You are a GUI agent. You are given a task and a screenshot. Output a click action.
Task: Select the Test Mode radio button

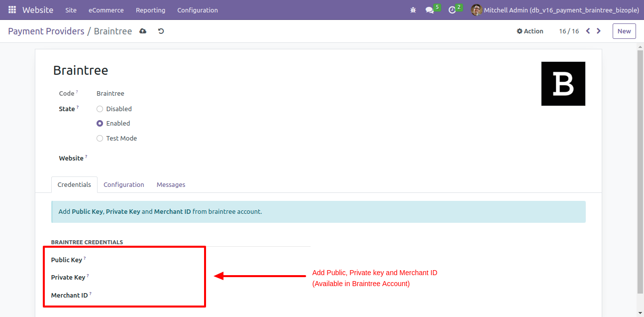pos(100,138)
